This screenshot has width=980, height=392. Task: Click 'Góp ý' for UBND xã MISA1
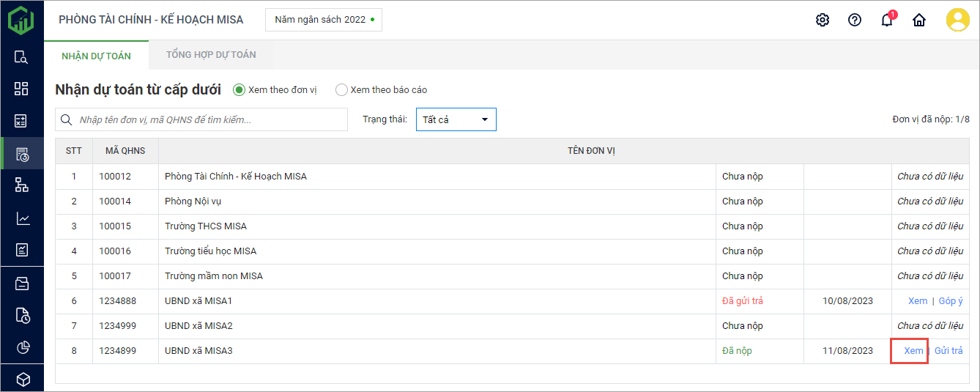pyautogui.click(x=951, y=301)
